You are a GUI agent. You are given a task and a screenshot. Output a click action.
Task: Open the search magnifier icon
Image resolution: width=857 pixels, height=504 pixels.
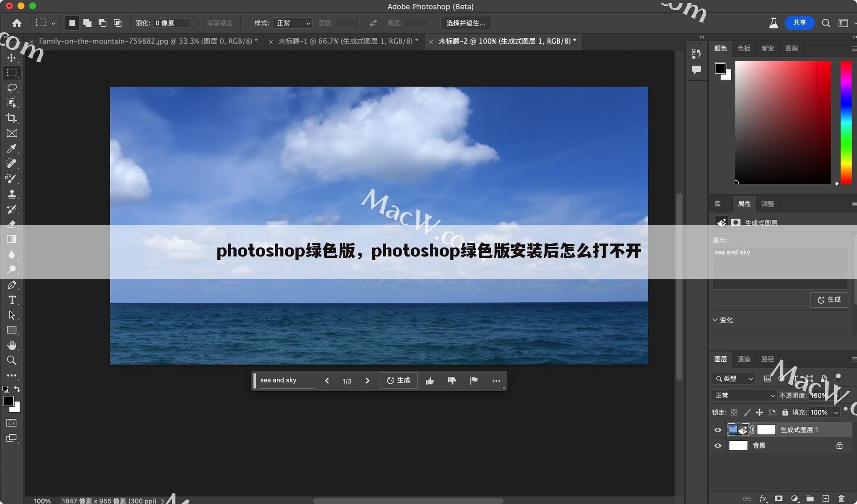click(x=826, y=23)
